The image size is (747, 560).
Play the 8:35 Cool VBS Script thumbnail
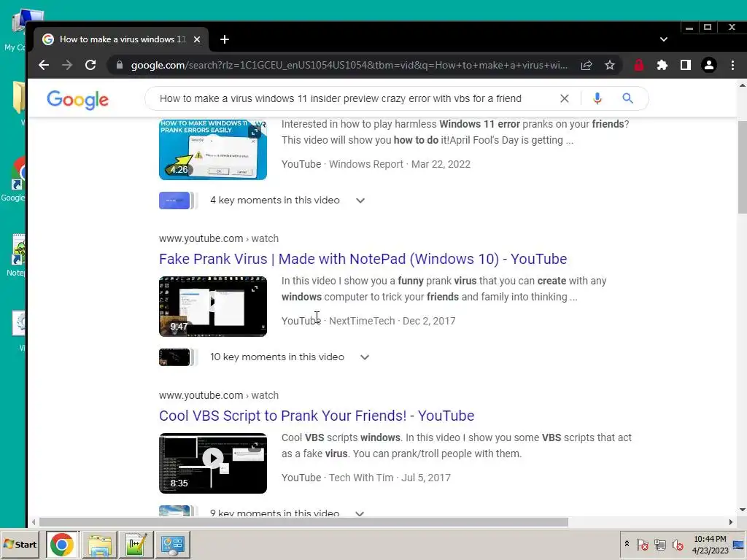tap(213, 463)
